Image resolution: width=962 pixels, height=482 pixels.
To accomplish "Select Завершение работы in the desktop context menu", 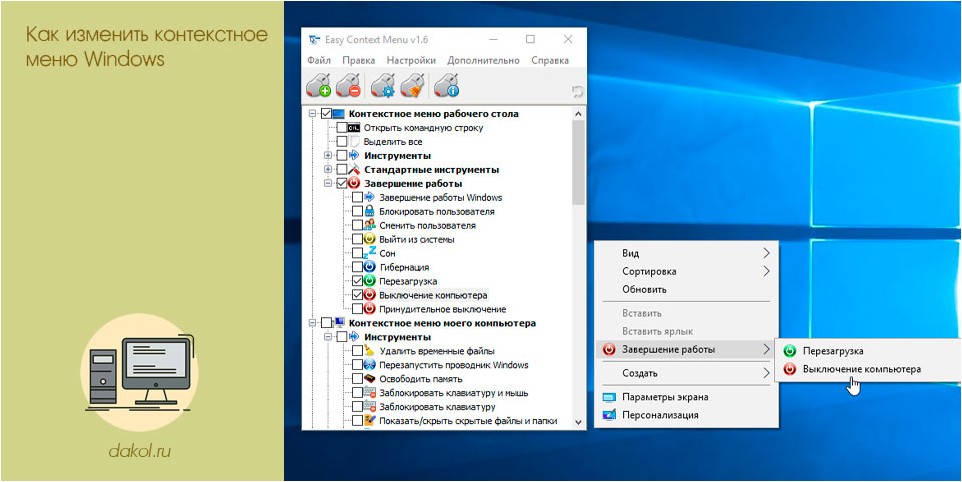I will 686,350.
